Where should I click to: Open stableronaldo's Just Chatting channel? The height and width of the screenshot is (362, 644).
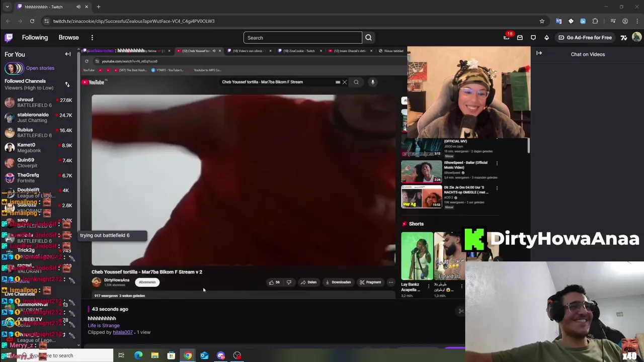[x=39, y=118]
